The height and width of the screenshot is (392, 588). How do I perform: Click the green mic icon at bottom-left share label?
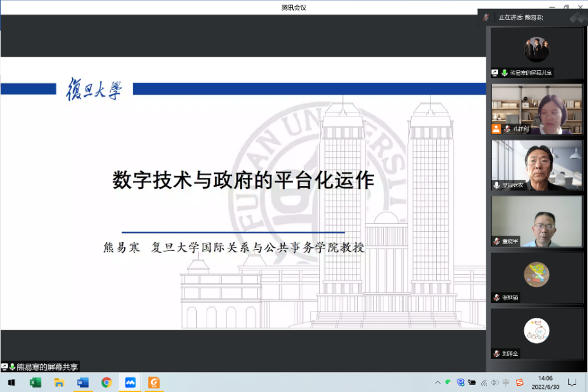click(x=12, y=367)
